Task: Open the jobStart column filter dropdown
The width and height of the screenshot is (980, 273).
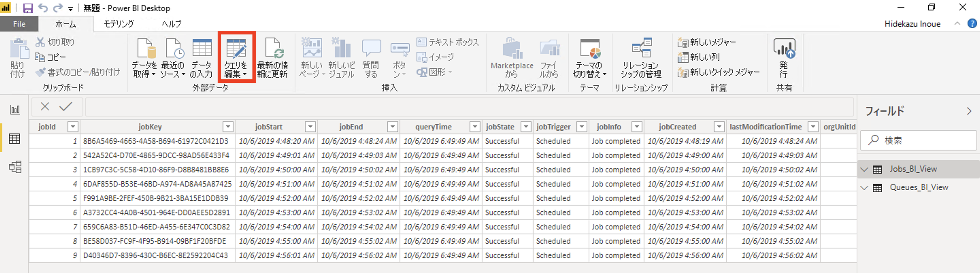Action: 310,126
